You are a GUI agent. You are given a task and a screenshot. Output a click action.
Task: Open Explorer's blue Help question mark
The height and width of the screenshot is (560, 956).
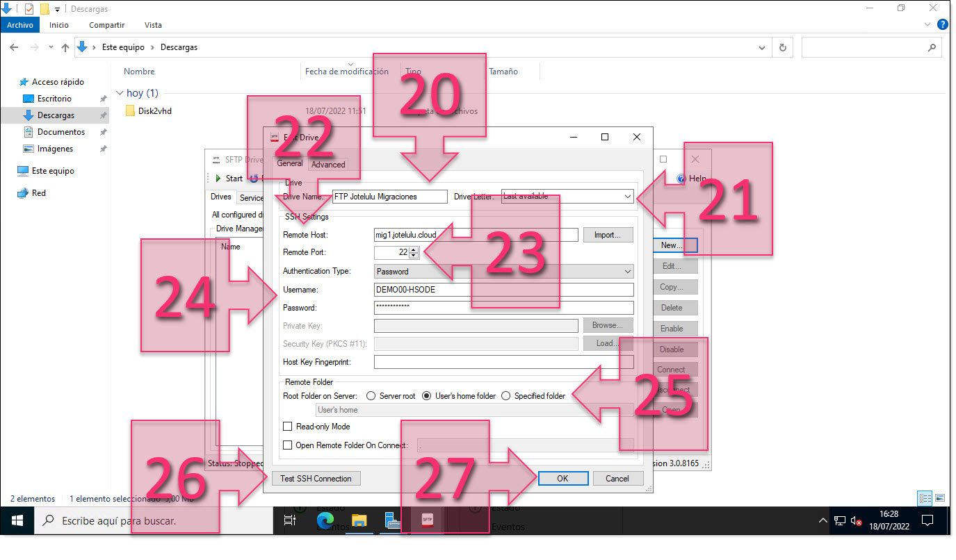pos(943,24)
